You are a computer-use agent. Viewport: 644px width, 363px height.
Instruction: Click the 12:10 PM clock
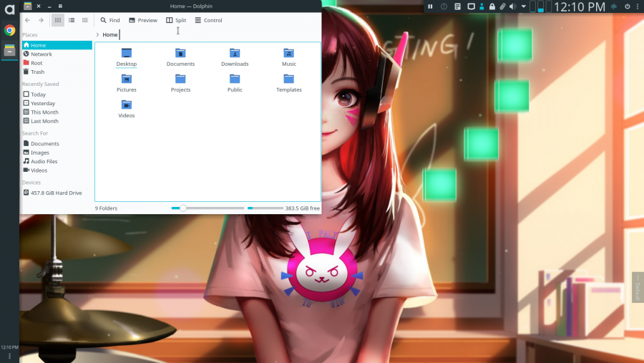(579, 6)
